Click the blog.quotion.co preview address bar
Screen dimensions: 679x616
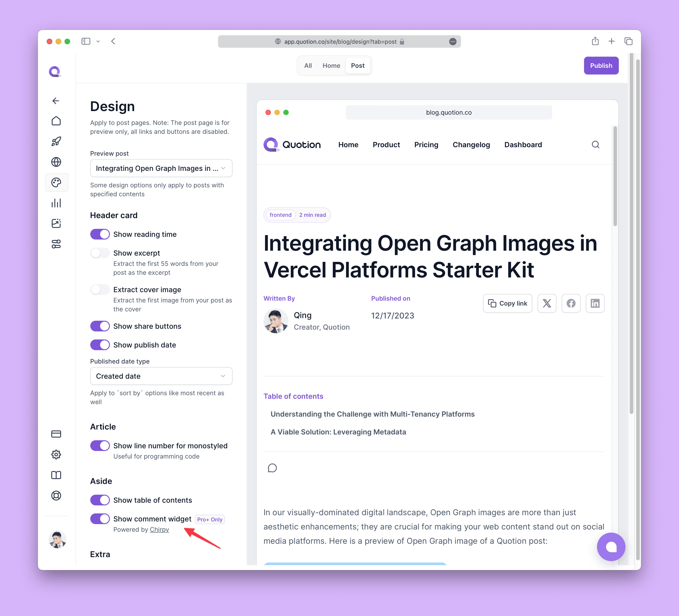(449, 113)
